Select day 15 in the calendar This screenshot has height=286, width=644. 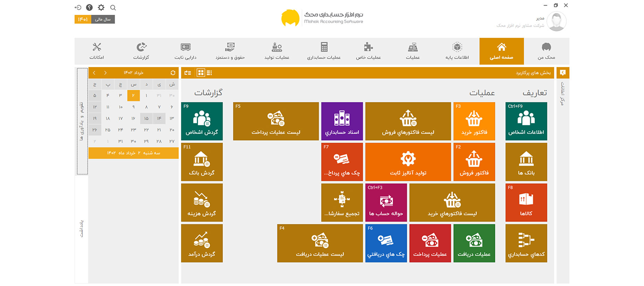coord(146,118)
